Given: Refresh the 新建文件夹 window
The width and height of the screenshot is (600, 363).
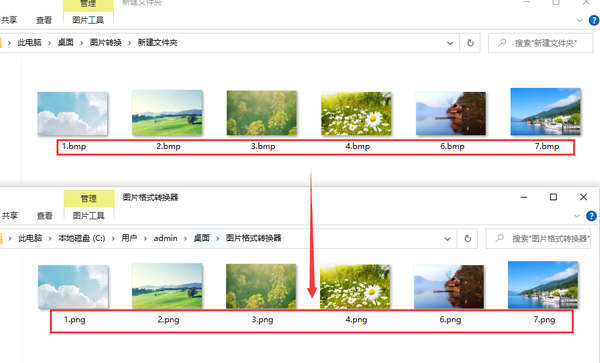Looking at the screenshot, I should tap(470, 43).
